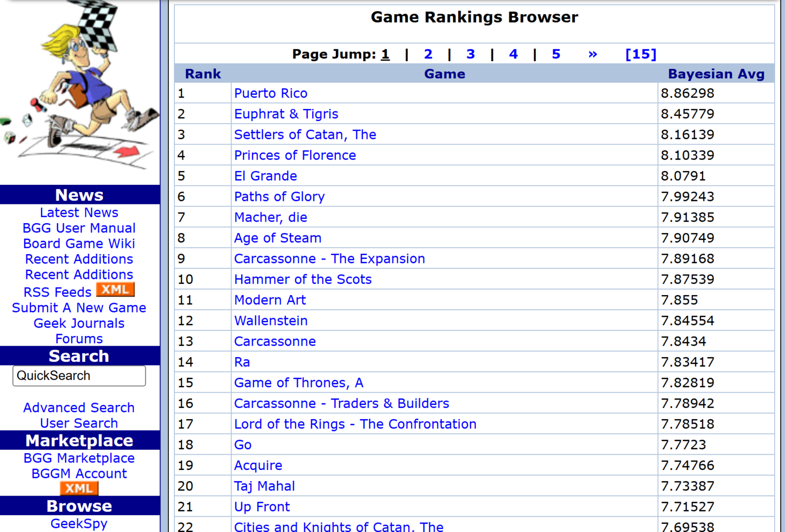The height and width of the screenshot is (532, 785).
Task: Open the Up Front page
Action: (x=262, y=507)
